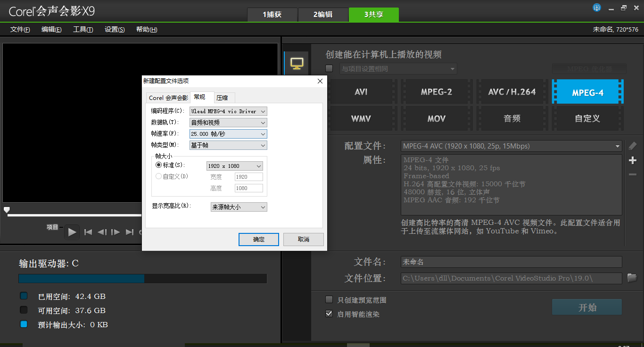Viewport: 644px width, 347px height.
Task: Open the 帧类型 frame type dropdown
Action: [228, 145]
